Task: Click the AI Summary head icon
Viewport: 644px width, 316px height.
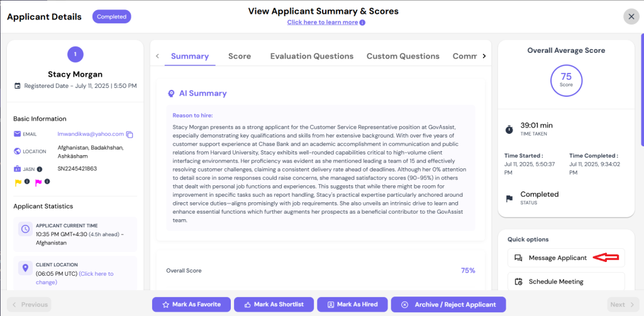Action: click(x=171, y=94)
